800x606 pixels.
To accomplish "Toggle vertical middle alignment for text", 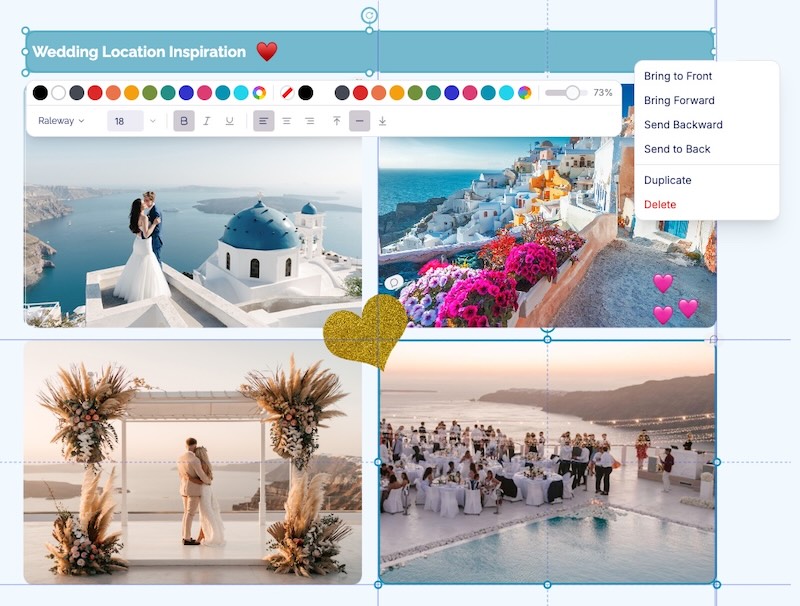I will pos(359,120).
